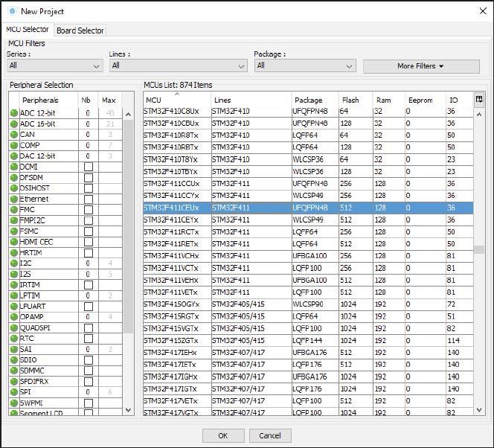This screenshot has height=448, width=494.
Task: Switch to the Board Selector tab
Action: 80,31
